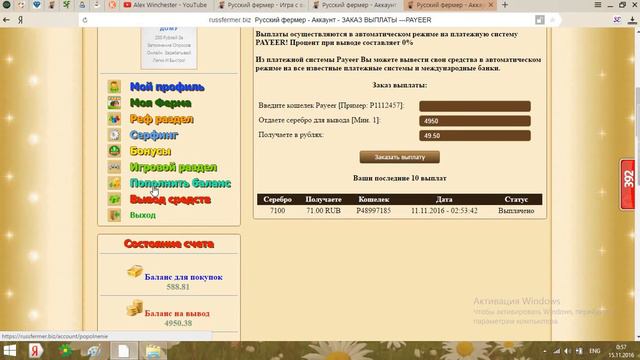640x360 pixels.
Task: Switch ENG keyboard language indicator
Action: tap(595, 351)
